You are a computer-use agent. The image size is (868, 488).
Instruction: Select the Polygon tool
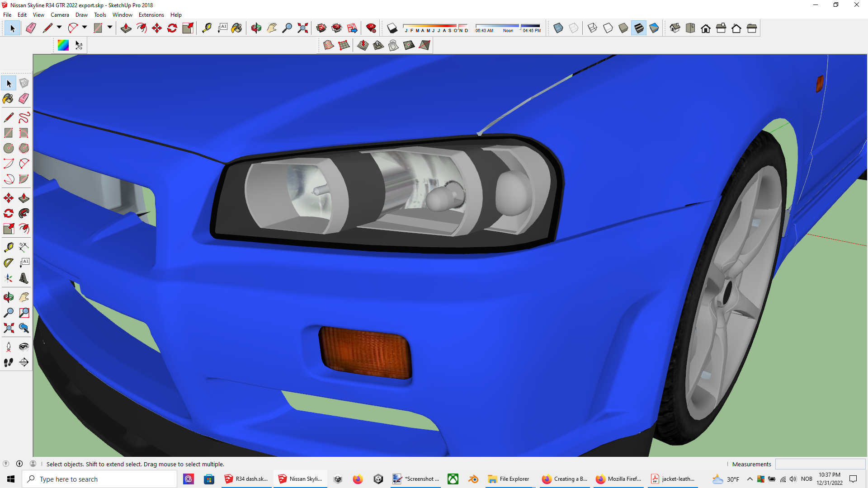pos(24,148)
